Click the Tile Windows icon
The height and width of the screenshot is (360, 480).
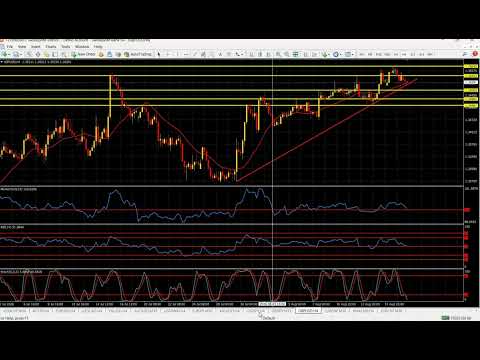295,54
